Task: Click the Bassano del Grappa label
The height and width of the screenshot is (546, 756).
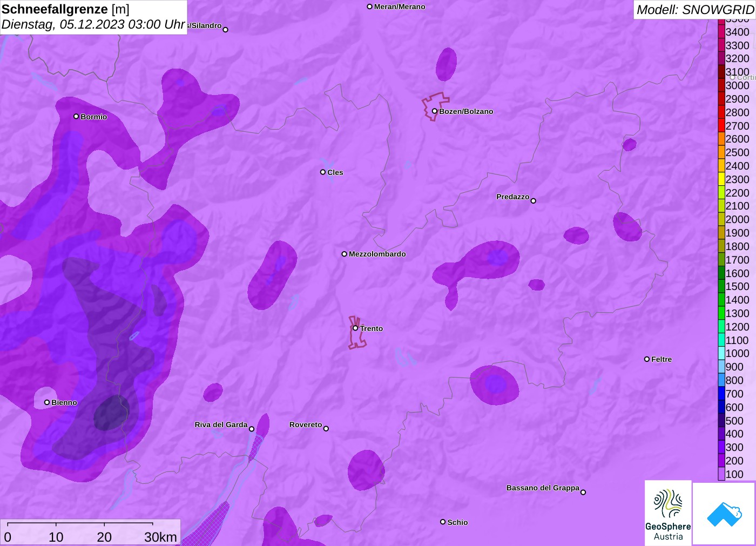Action: point(543,488)
